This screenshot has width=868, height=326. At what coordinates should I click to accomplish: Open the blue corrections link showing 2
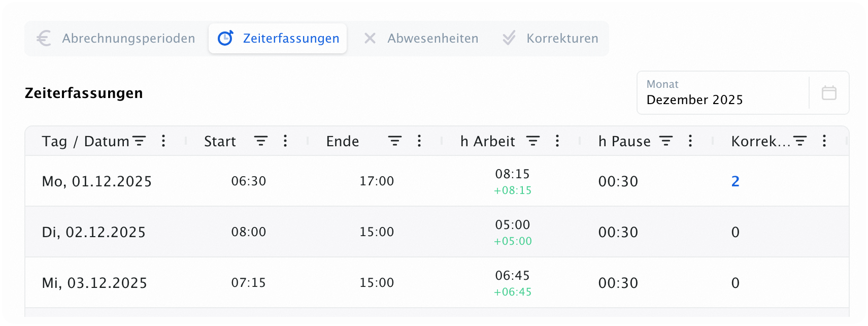tap(735, 181)
